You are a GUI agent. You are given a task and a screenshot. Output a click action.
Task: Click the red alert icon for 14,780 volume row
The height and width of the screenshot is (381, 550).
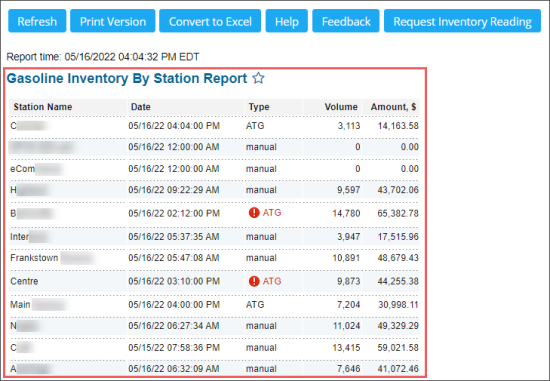click(254, 213)
